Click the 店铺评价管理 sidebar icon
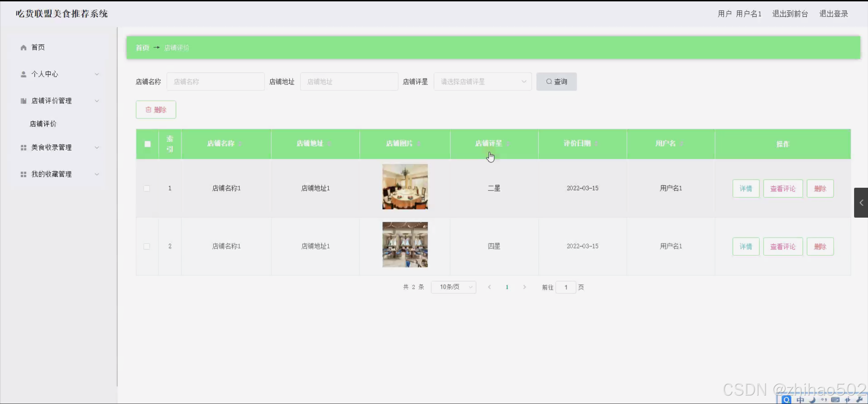868x404 pixels. pos(23,101)
